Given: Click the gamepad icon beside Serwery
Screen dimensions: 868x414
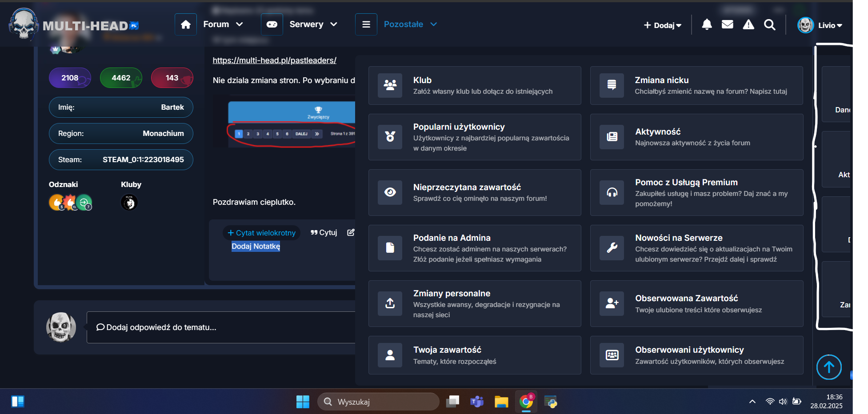Looking at the screenshot, I should click(272, 24).
